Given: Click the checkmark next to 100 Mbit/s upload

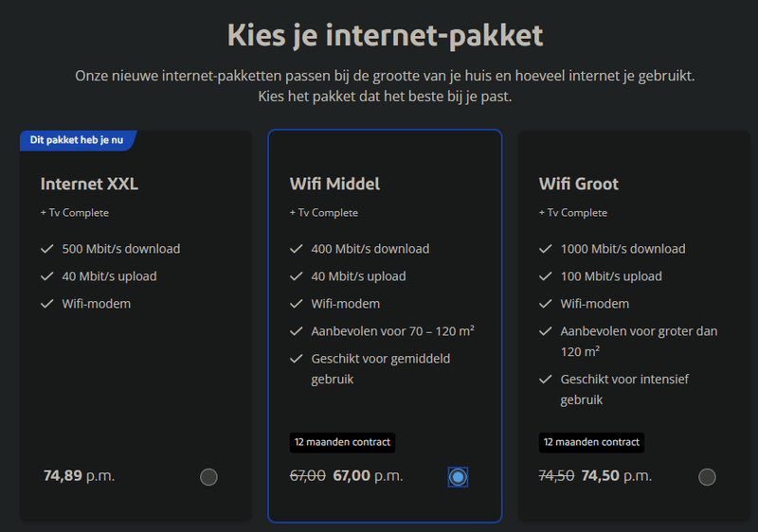Looking at the screenshot, I should pos(545,276).
